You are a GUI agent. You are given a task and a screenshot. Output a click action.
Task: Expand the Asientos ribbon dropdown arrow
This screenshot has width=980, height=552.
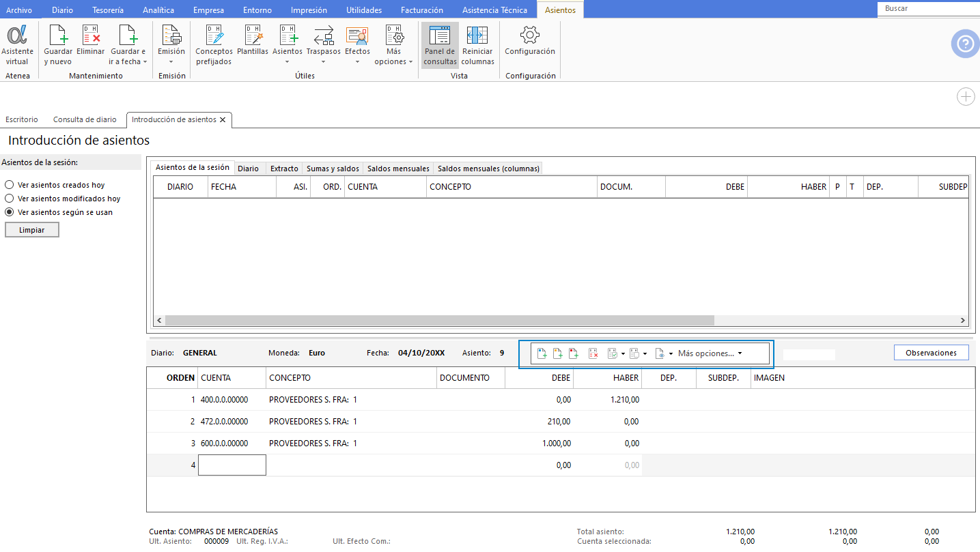pos(288,62)
